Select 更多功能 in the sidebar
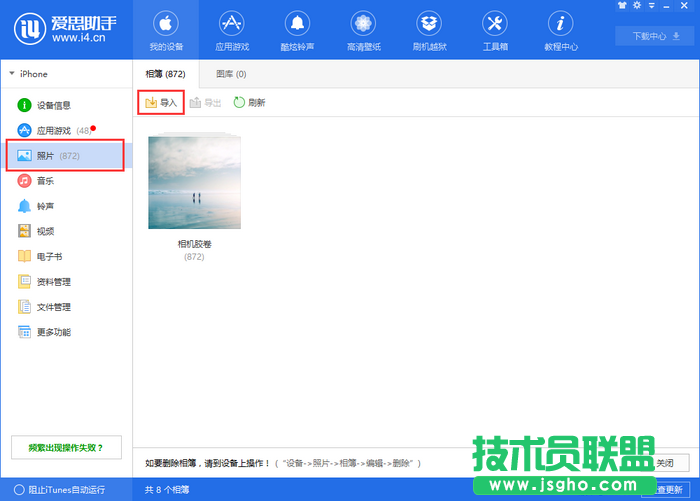This screenshot has width=700, height=501. click(67, 332)
